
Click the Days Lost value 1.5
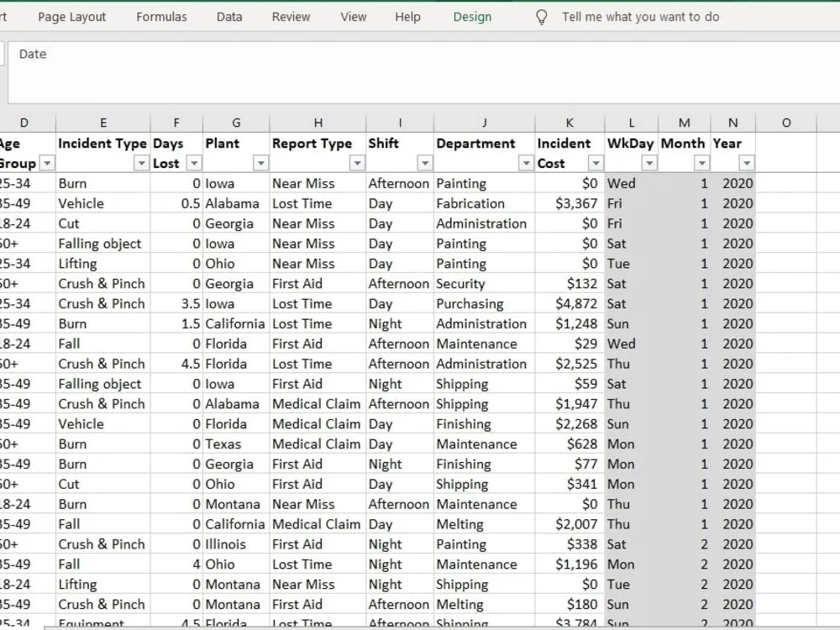176,323
